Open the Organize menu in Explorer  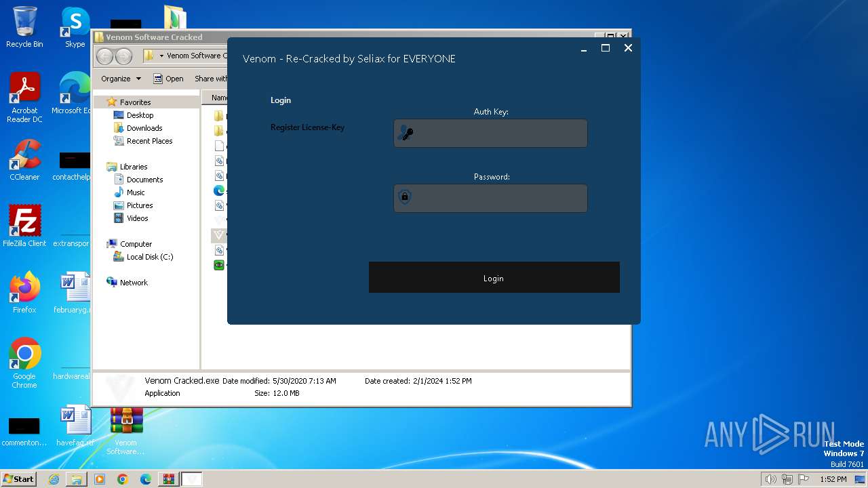[x=121, y=79]
